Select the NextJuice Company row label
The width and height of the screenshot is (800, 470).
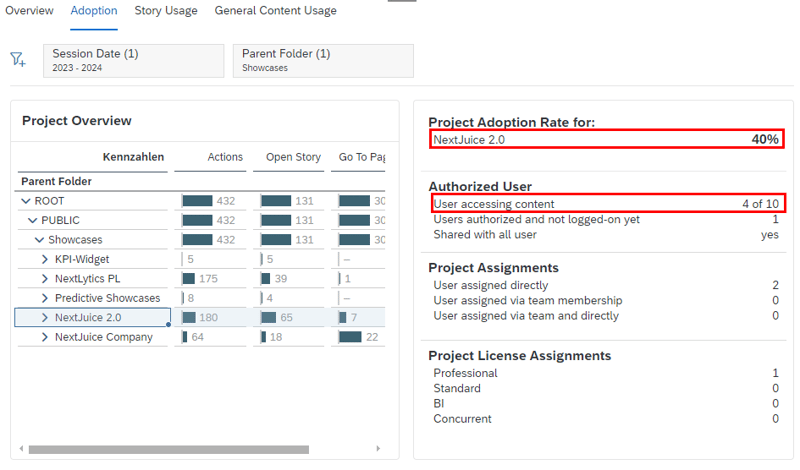tap(104, 337)
